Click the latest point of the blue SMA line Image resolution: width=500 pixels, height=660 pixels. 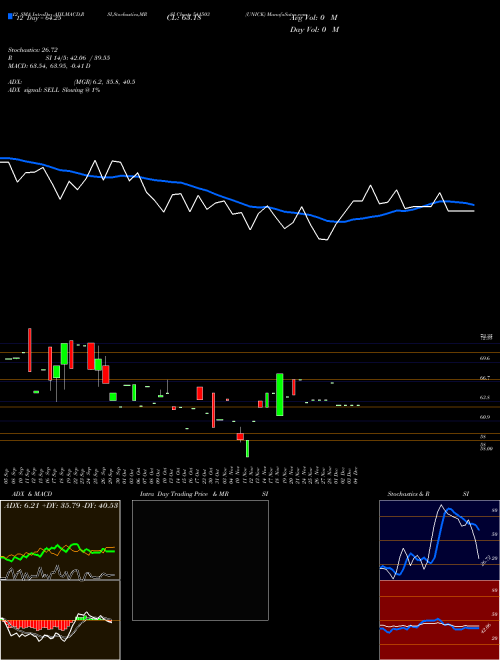pyautogui.click(x=474, y=205)
